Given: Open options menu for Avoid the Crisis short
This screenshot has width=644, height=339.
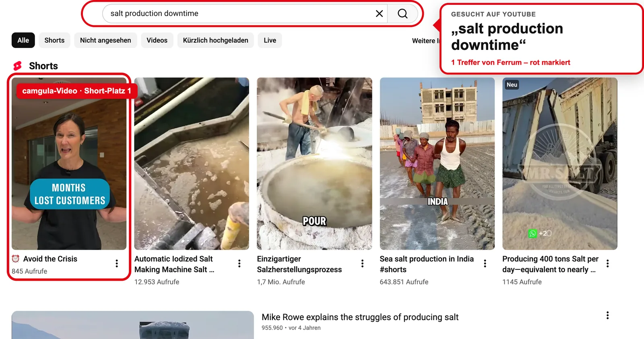Looking at the screenshot, I should [117, 263].
